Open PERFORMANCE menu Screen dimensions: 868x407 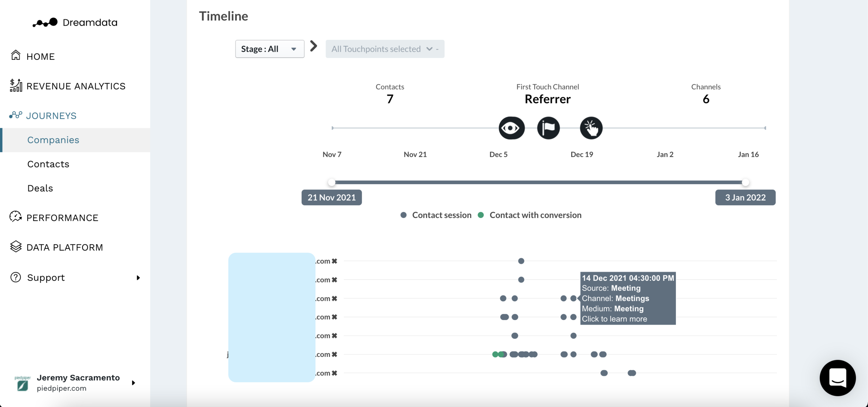(x=62, y=218)
